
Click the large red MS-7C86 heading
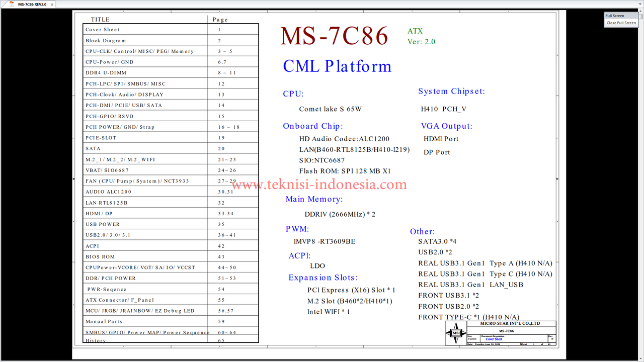pos(335,36)
